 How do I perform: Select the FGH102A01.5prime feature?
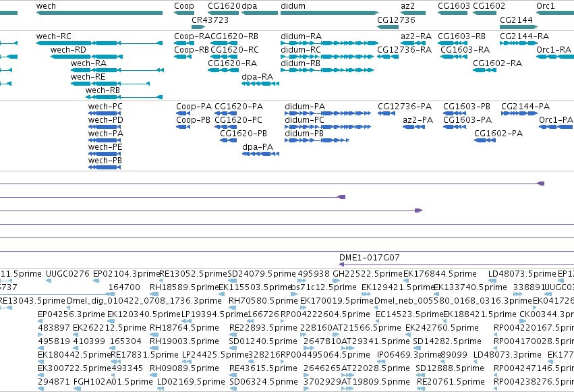coord(77,389)
